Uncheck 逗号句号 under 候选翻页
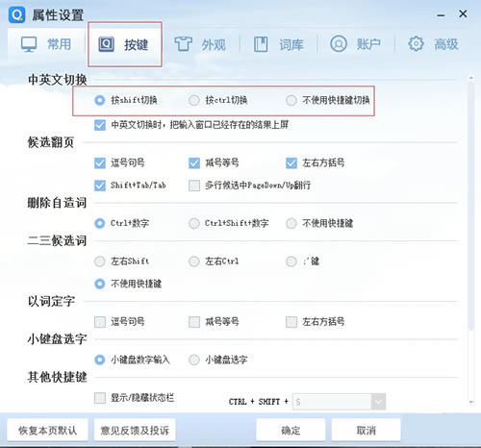Screen dimensions: 481x448 100,162
